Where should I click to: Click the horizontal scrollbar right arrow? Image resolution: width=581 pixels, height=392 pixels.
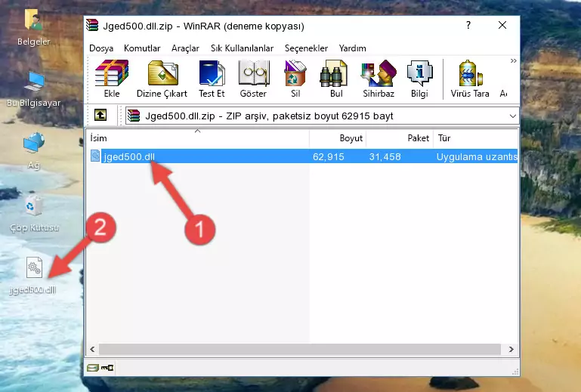tap(511, 349)
